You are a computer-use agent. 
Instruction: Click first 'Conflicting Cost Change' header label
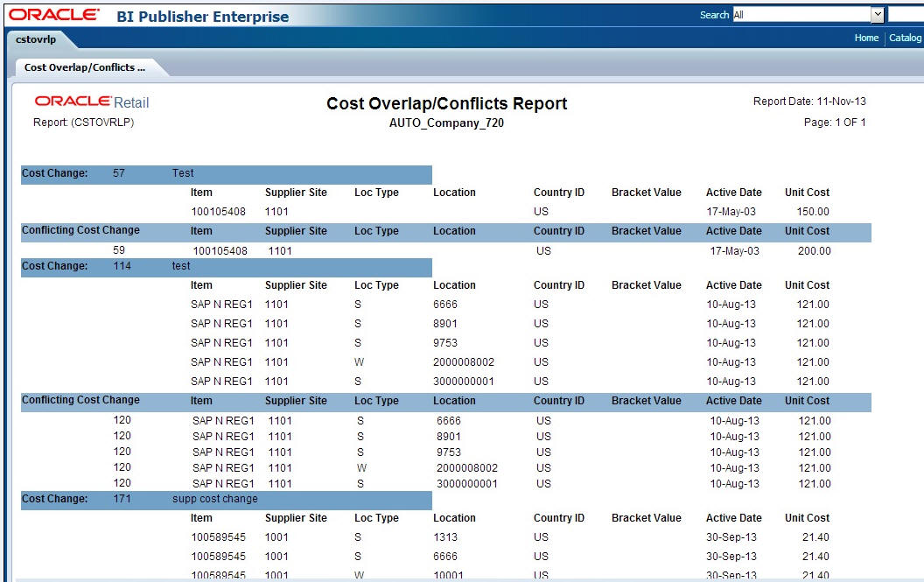click(80, 230)
